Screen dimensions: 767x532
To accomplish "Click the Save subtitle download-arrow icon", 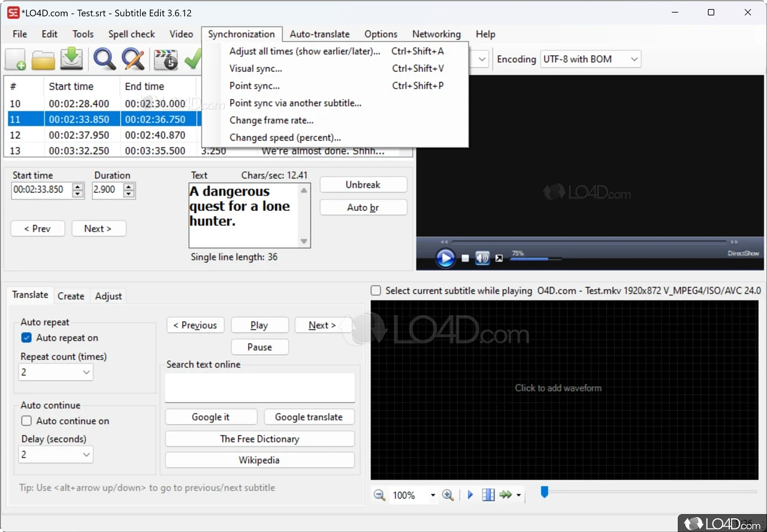I will (x=72, y=59).
